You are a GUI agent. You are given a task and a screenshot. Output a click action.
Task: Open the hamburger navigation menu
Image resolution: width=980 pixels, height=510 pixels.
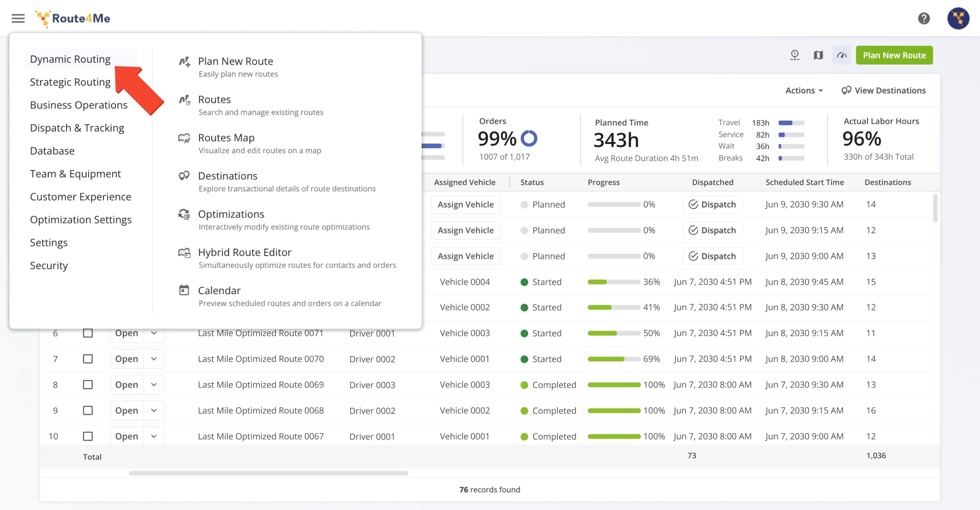tap(18, 19)
